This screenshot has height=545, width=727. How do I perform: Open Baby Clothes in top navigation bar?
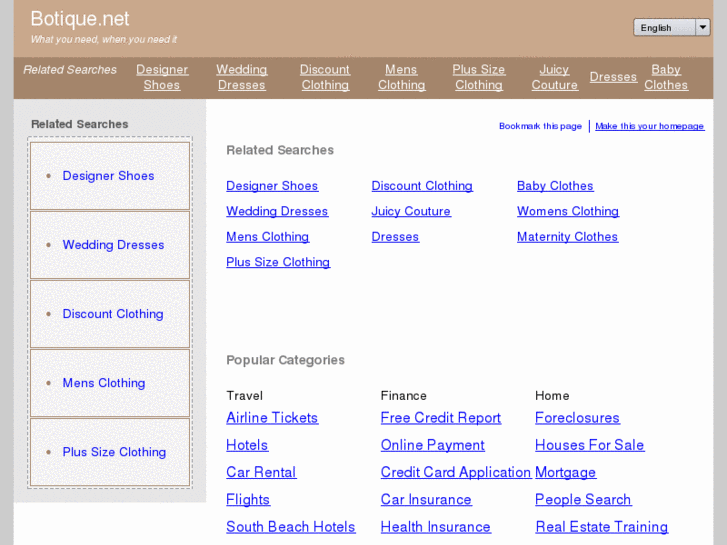tap(666, 77)
